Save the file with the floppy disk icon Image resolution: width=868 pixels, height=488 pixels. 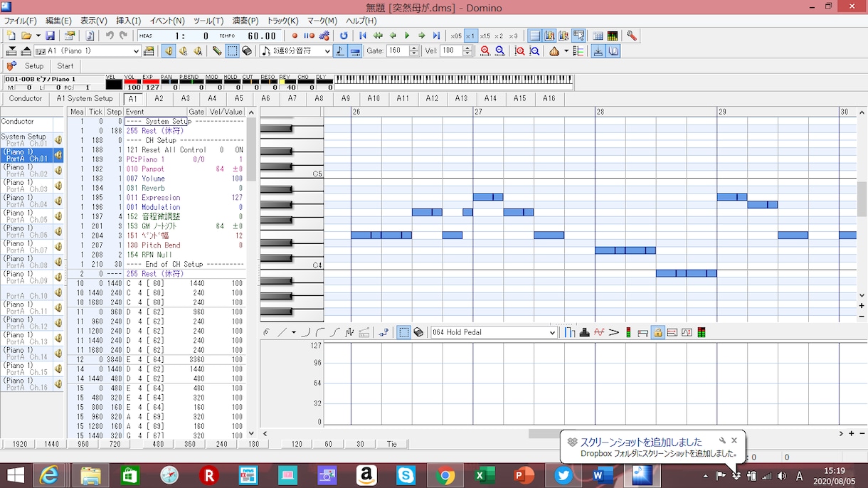(50, 36)
